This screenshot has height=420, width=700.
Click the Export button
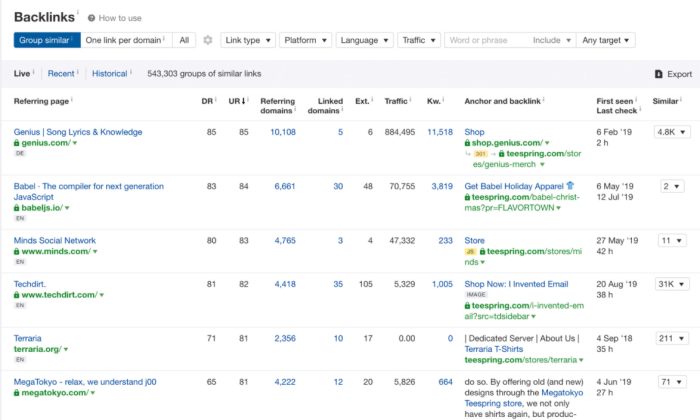pos(673,74)
